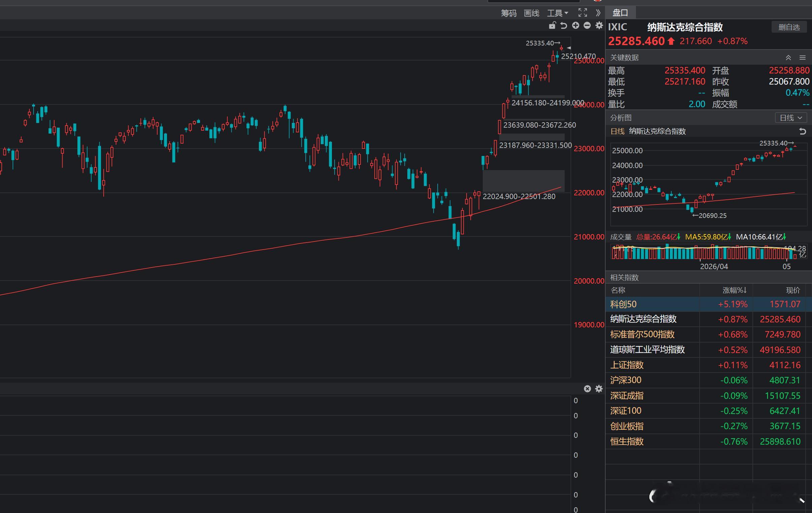
Task: Click the 振幅 0.47% value
Action: [798, 93]
